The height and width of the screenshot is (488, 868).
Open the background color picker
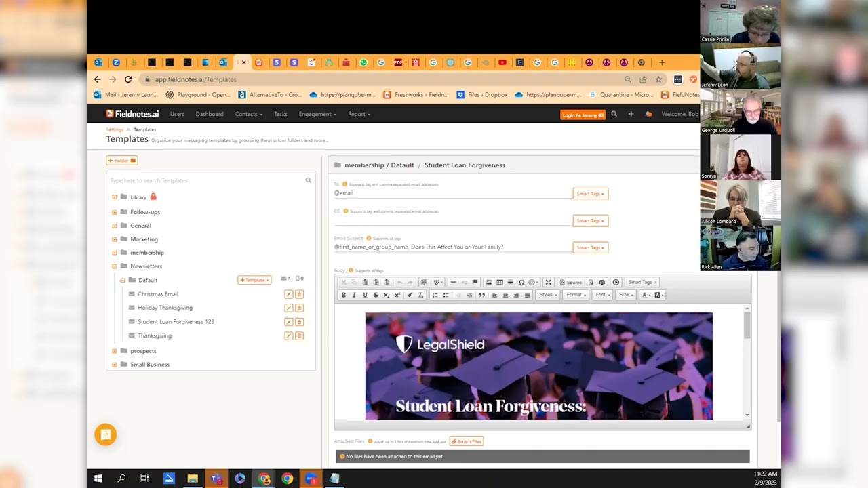(x=660, y=295)
